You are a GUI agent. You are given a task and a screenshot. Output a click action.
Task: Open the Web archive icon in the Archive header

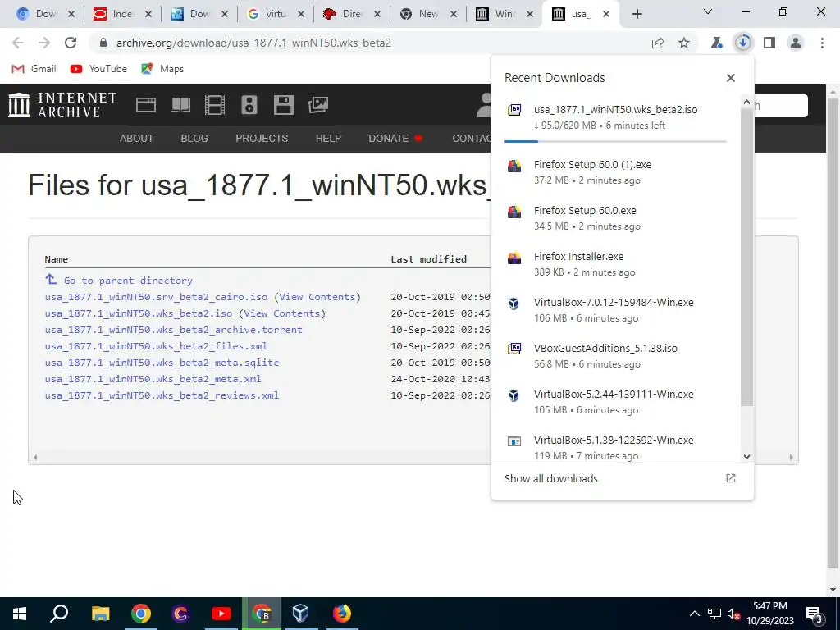pyautogui.click(x=146, y=104)
